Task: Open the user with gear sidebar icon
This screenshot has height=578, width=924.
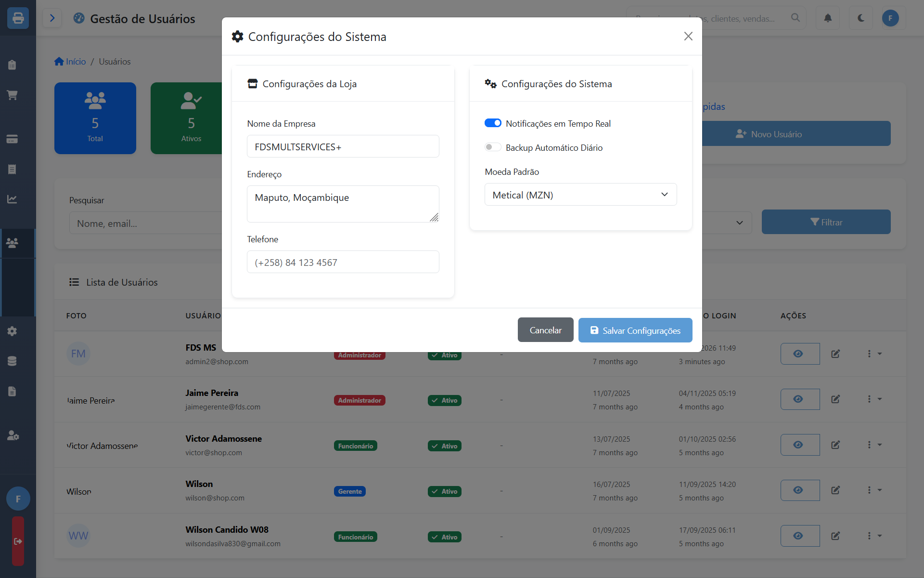Action: click(13, 435)
